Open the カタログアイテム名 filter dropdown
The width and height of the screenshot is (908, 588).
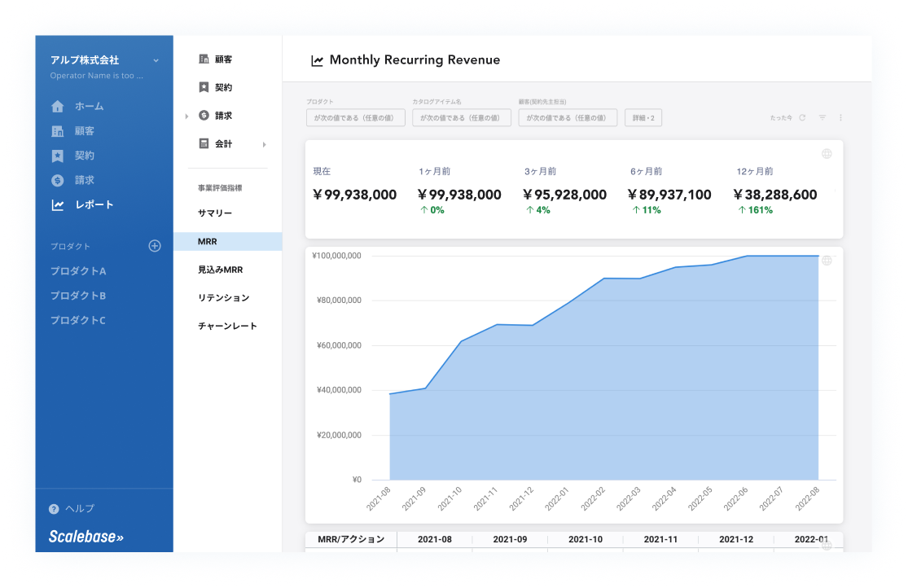pyautogui.click(x=461, y=118)
